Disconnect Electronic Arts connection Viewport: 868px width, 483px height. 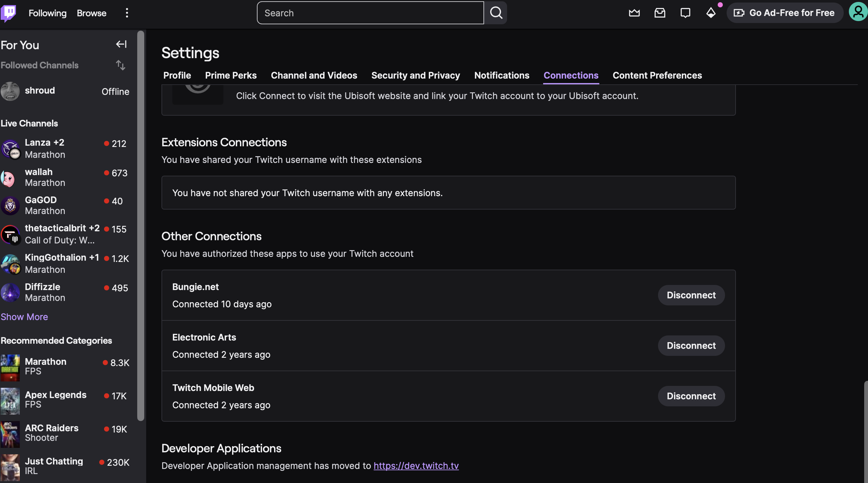click(691, 345)
